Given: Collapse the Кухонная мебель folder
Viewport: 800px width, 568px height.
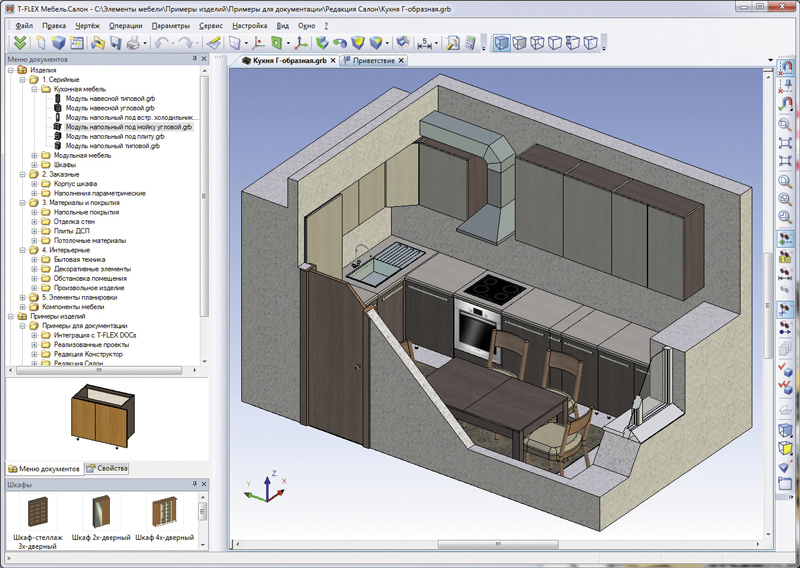Looking at the screenshot, I should pyautogui.click(x=34, y=89).
